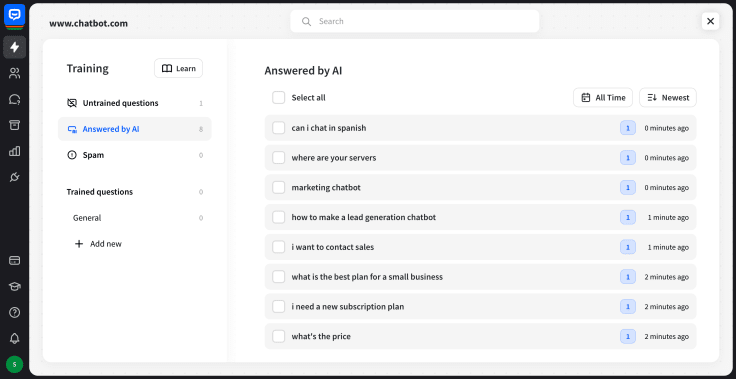736x379 pixels.
Task: Click the Untrained questions crossed-chat icon
Action: coord(72,103)
